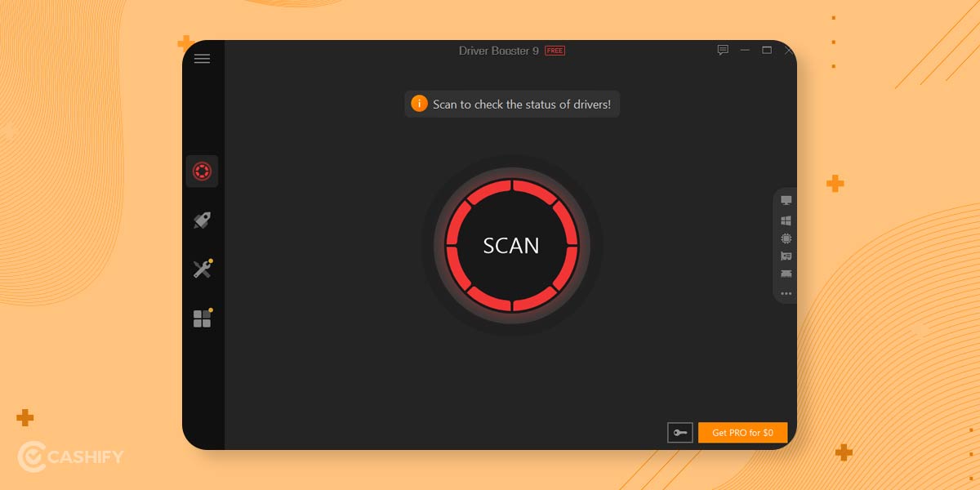980x490 pixels.
Task: Expand more hardware info via the ellipsis
Action: pyautogui.click(x=786, y=295)
